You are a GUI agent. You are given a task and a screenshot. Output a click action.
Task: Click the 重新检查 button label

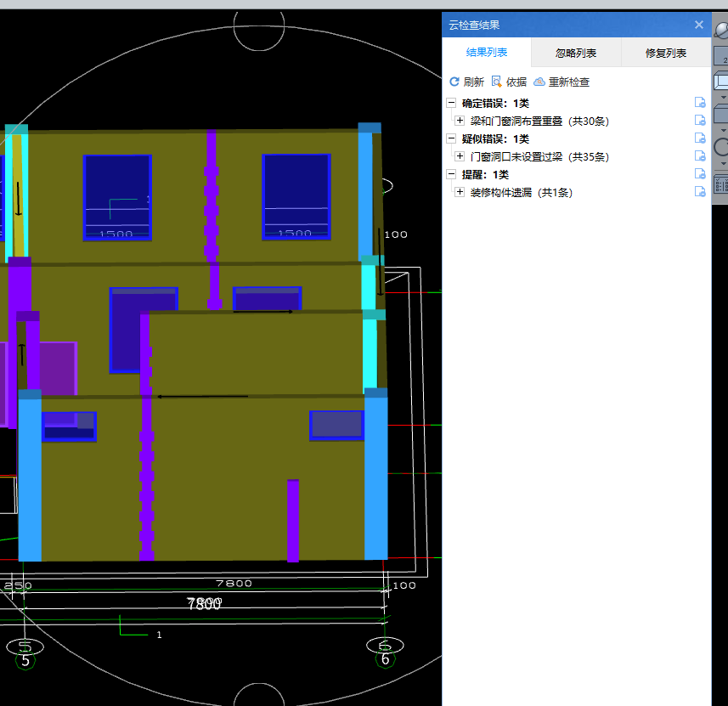tap(569, 82)
